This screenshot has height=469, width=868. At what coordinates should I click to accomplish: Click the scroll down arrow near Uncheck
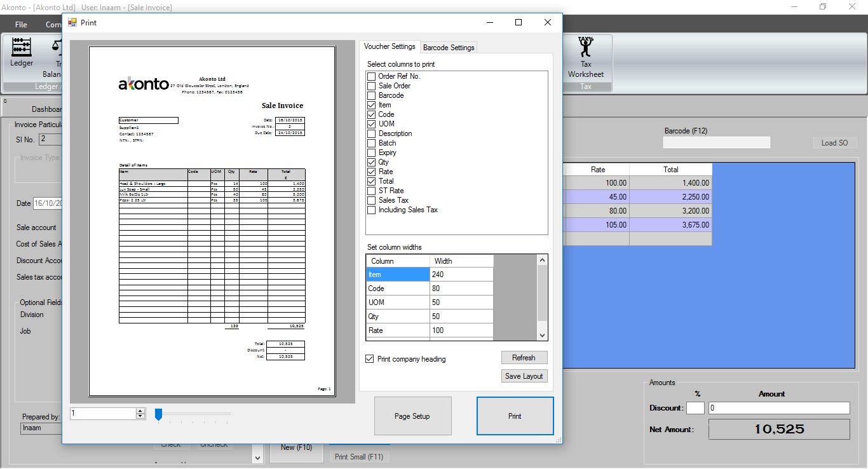(x=258, y=458)
